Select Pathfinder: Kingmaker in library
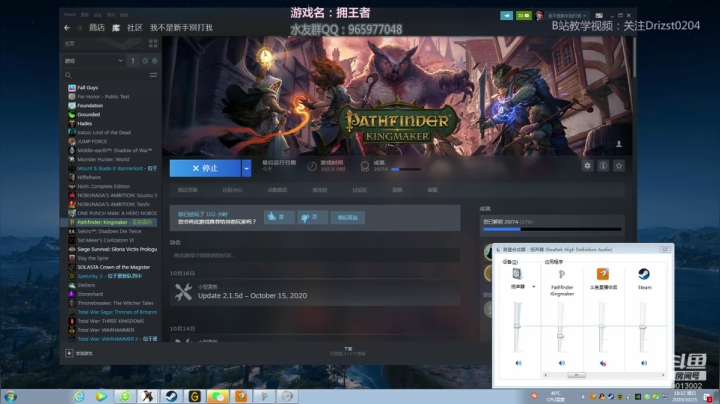 [x=108, y=222]
